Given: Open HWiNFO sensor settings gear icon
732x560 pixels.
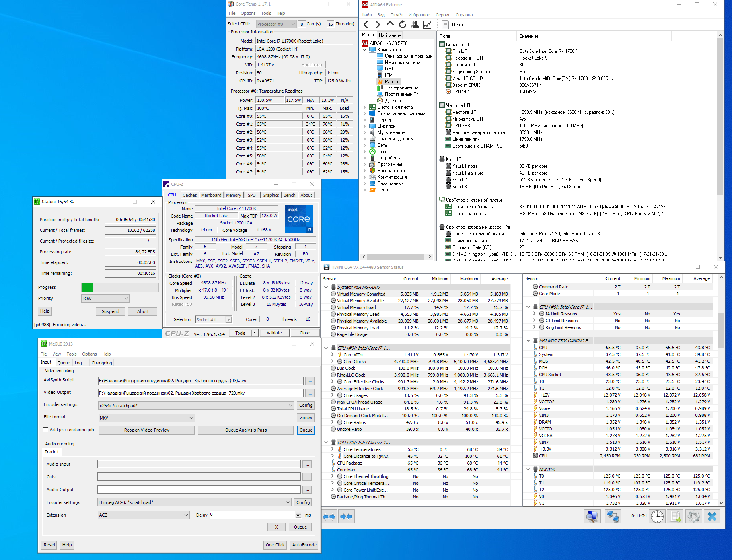Looking at the screenshot, I should (693, 516).
